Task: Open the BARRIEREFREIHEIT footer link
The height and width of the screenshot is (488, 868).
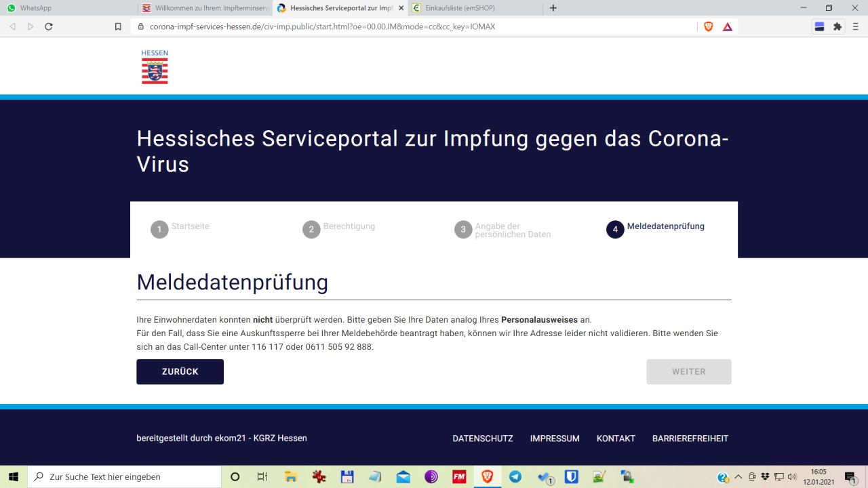Action: (x=690, y=439)
